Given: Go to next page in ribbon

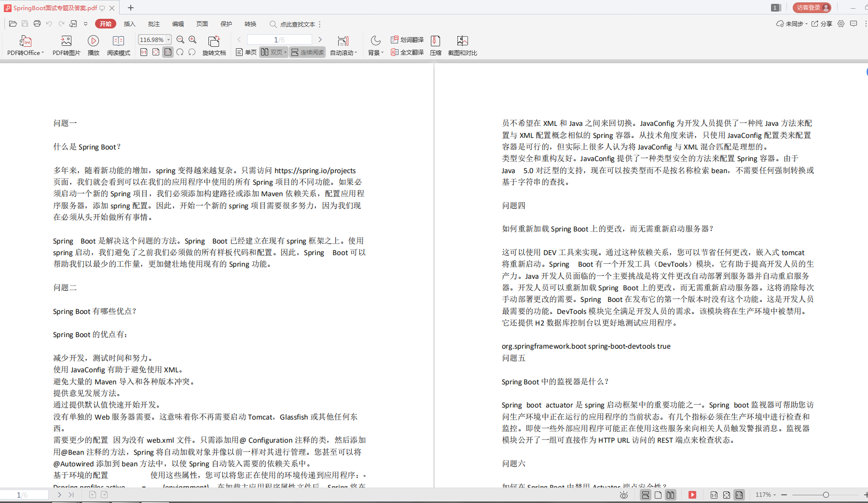Looking at the screenshot, I should pyautogui.click(x=320, y=40).
